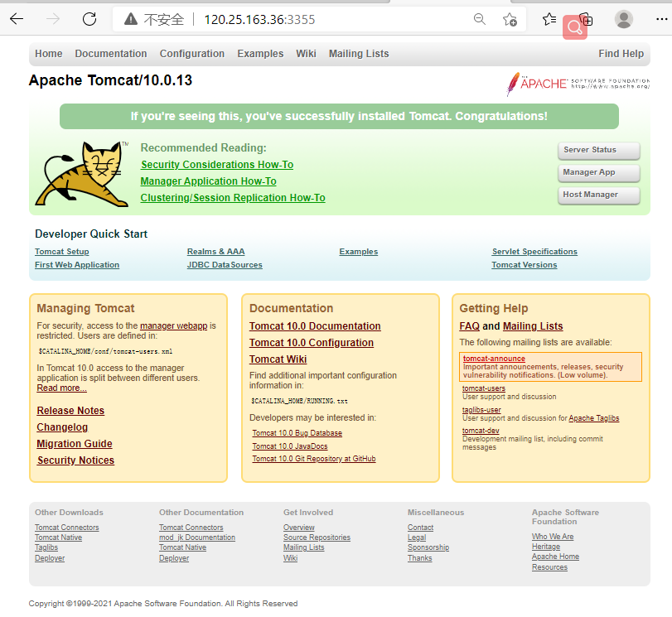Open the Realms & AAA link

click(216, 252)
